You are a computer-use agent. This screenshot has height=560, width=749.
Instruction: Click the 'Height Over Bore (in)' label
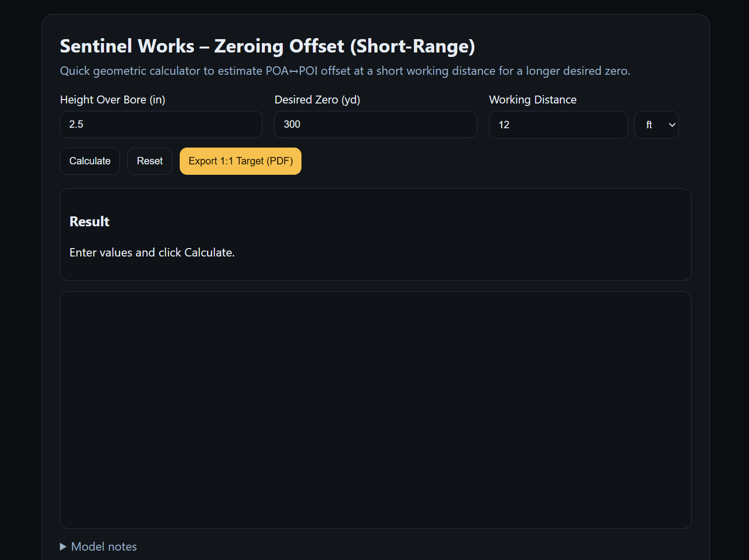[112, 100]
